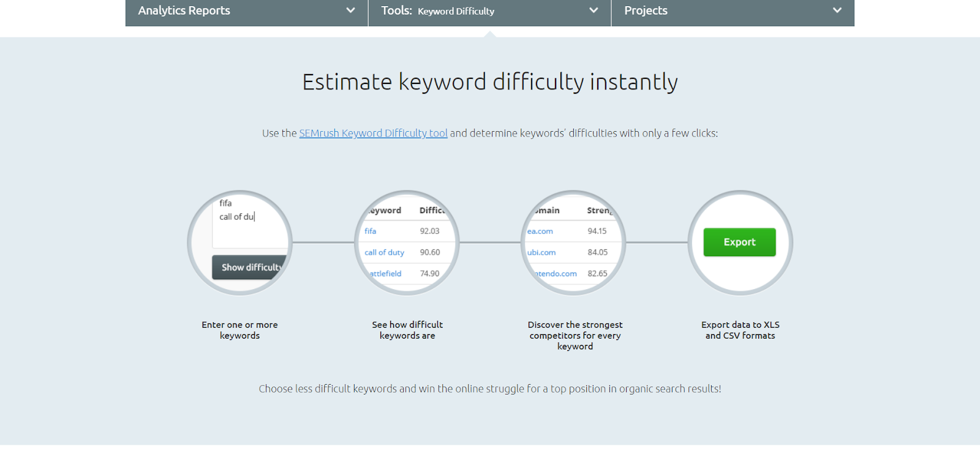Click the Show difficulty button

click(x=250, y=267)
